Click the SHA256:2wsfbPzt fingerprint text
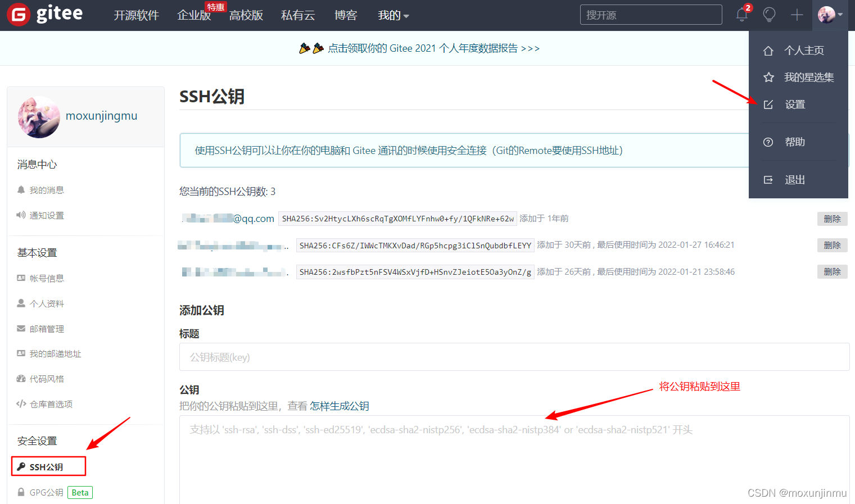The image size is (855, 504). pos(415,272)
